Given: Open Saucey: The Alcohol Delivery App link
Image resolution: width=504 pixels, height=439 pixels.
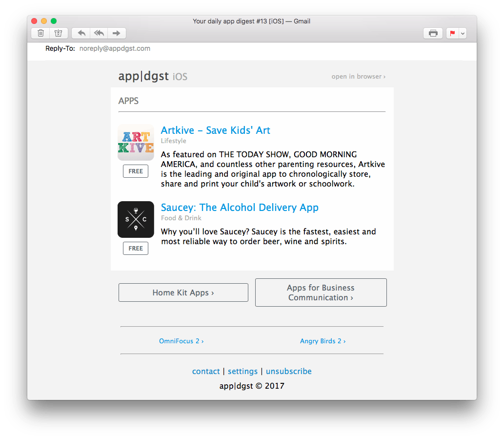Looking at the screenshot, I should (x=240, y=208).
